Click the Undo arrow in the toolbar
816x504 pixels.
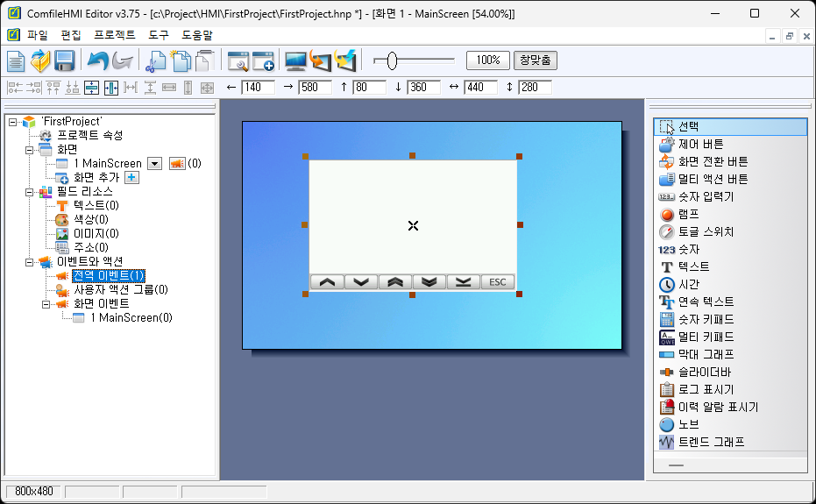tap(97, 60)
